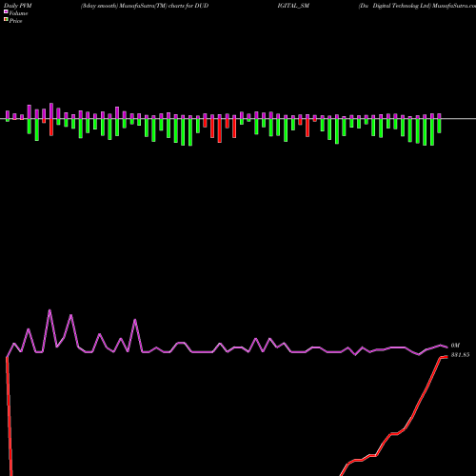
Task: Click the magenta Volume legend swatch
Action: 6,11
